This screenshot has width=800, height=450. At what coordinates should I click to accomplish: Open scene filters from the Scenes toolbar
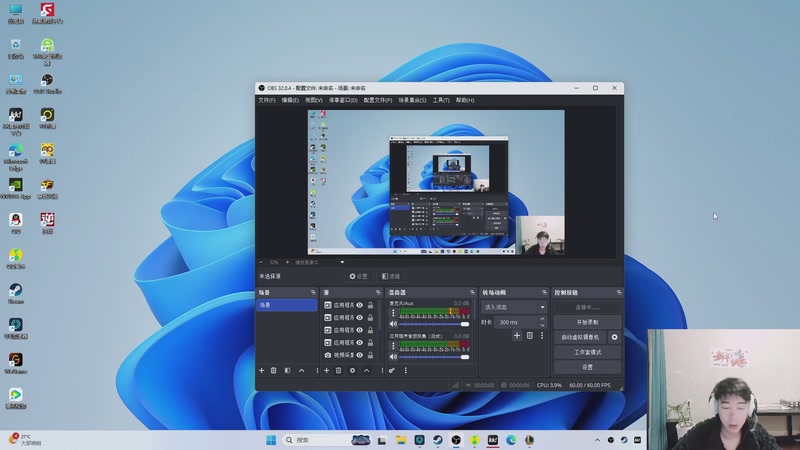click(287, 370)
